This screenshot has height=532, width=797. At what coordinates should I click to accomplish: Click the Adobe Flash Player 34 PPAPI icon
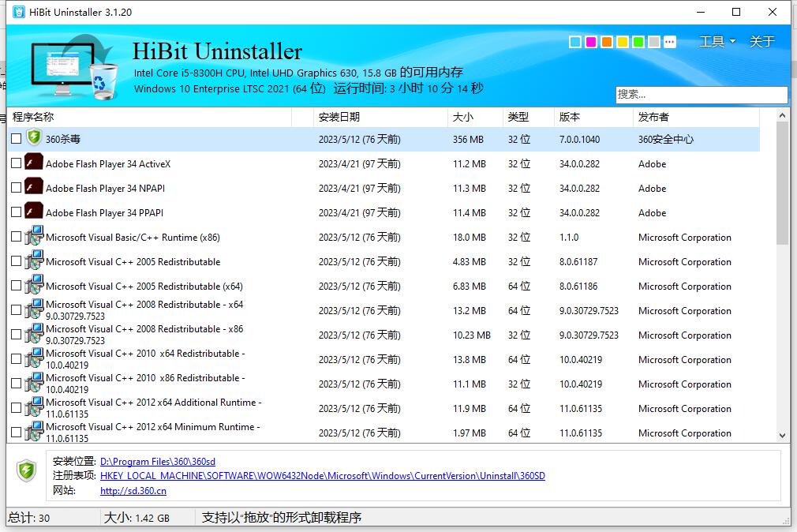[34, 211]
